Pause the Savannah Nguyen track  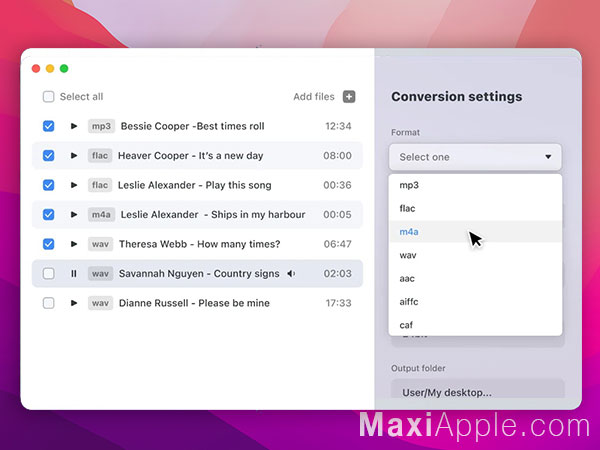[x=74, y=273]
